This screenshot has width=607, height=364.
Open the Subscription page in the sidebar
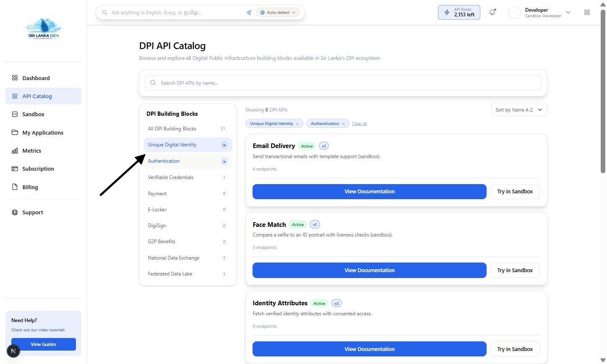click(x=43, y=169)
